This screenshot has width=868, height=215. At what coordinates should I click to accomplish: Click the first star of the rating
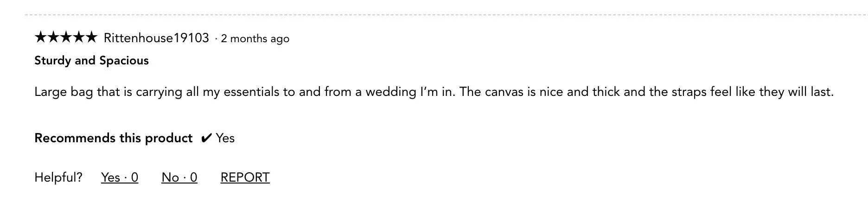[41, 37]
